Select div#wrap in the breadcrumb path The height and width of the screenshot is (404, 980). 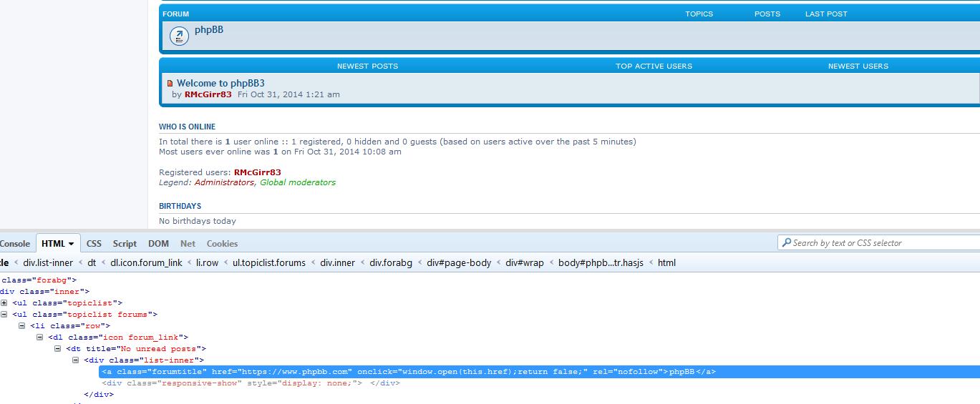(525, 262)
